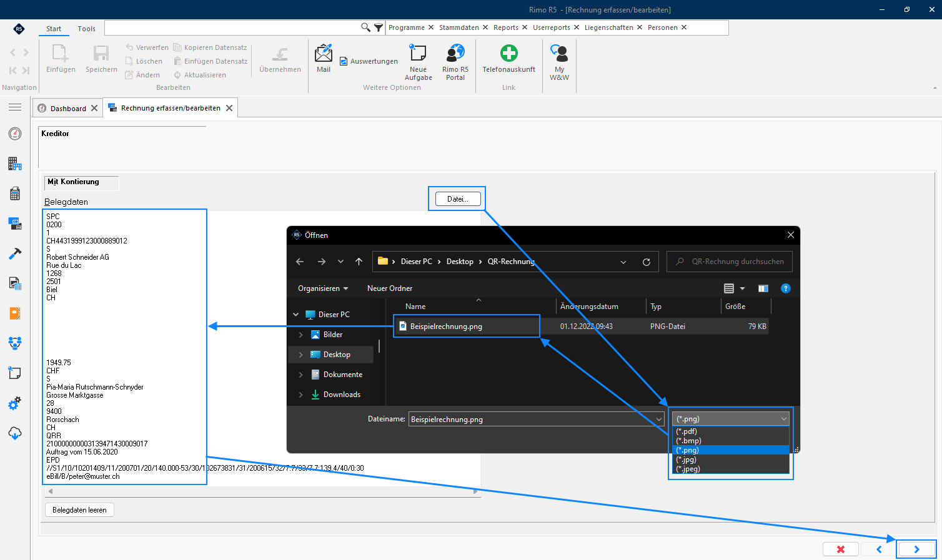Cancel with the red X button
Screen dimensions: 942x560
pos(841,549)
